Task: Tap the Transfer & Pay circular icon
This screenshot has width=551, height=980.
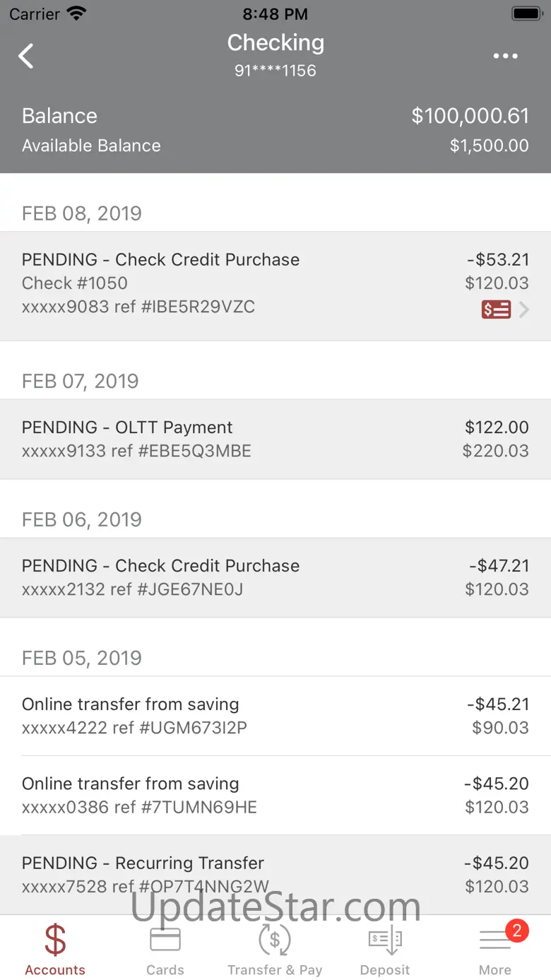Action: [x=275, y=940]
